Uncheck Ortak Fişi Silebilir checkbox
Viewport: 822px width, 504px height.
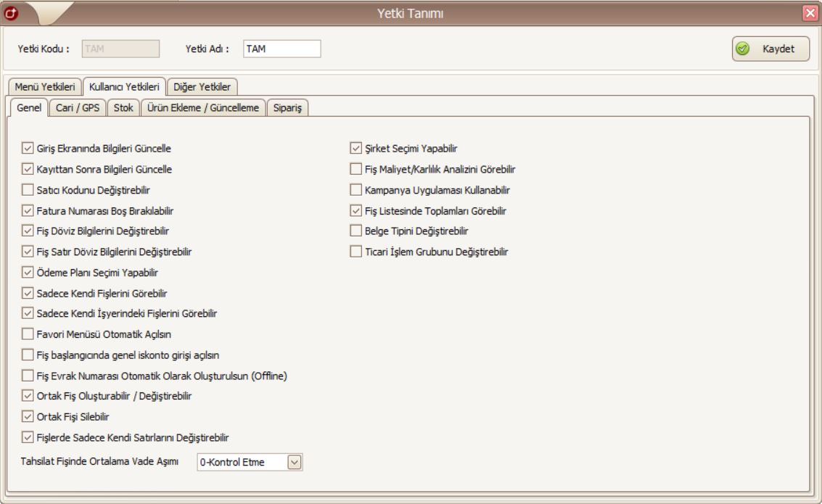pyautogui.click(x=28, y=417)
